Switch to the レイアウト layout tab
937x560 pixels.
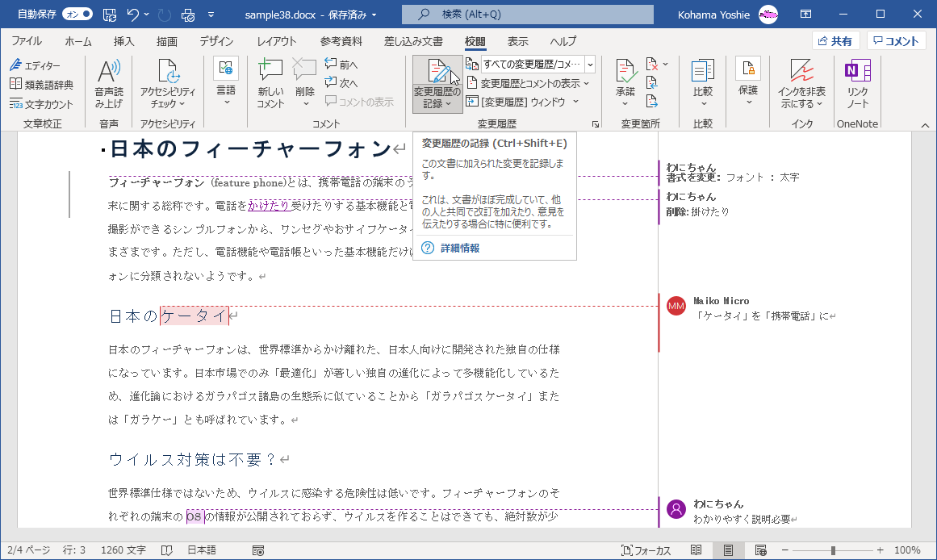tap(277, 41)
